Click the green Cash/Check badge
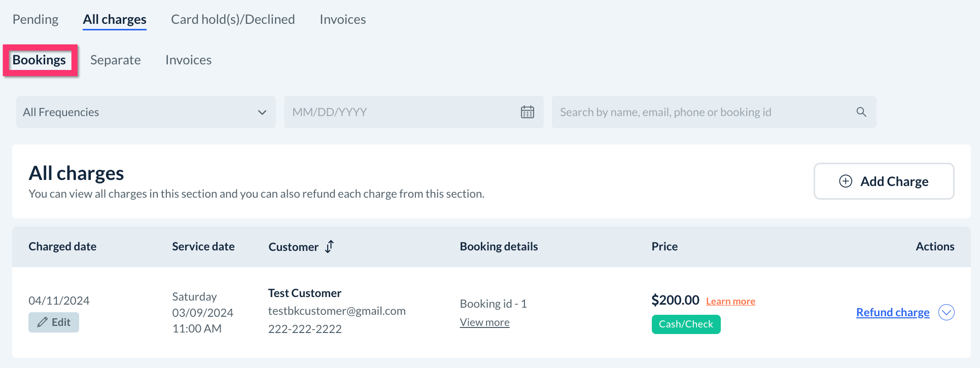The height and width of the screenshot is (368, 980). [686, 324]
